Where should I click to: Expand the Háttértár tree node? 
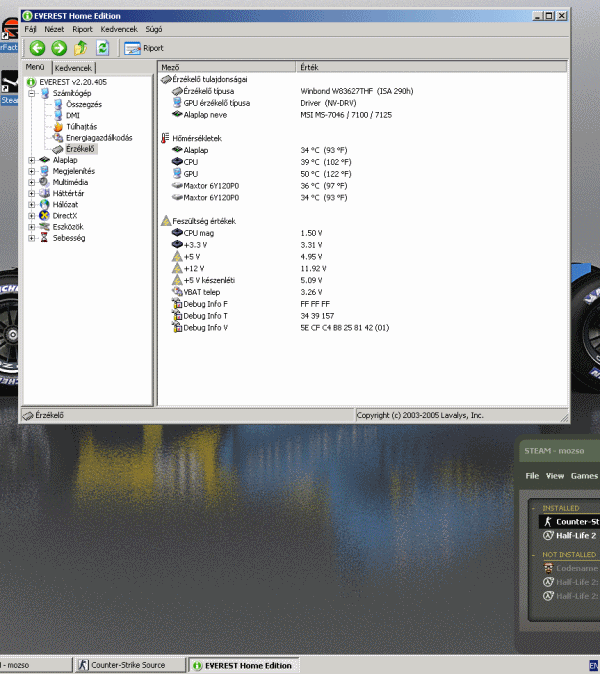pos(31,193)
